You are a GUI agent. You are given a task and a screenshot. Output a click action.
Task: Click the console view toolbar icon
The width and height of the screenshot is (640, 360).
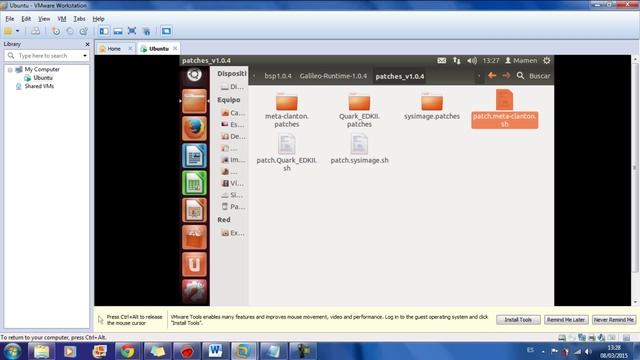(166, 31)
